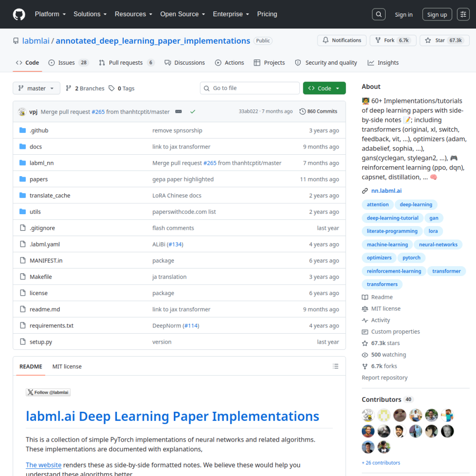Open the labml_nn folder
This screenshot has height=476, width=476.
point(41,163)
